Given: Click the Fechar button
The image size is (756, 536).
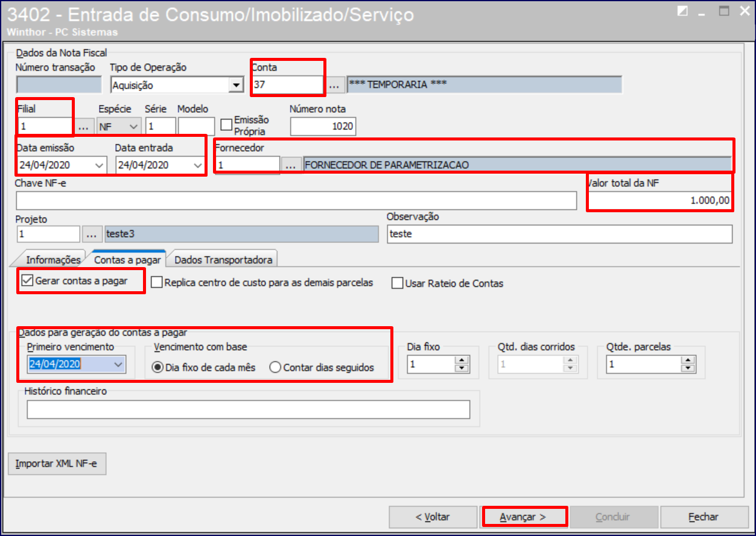Looking at the screenshot, I should (704, 517).
